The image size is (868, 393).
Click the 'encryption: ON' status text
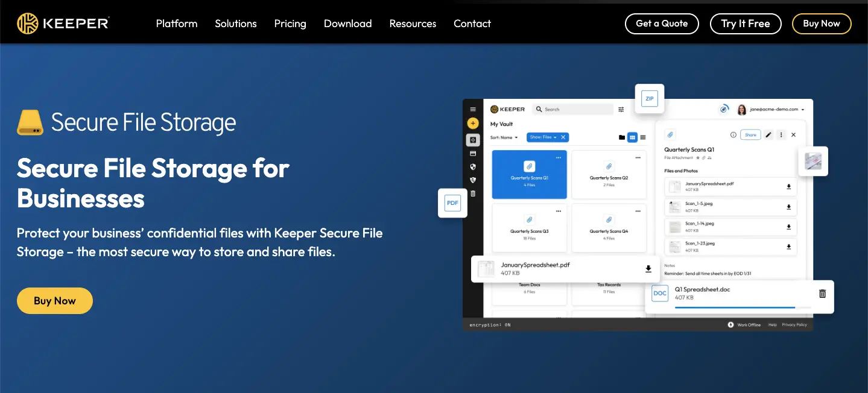(490, 325)
